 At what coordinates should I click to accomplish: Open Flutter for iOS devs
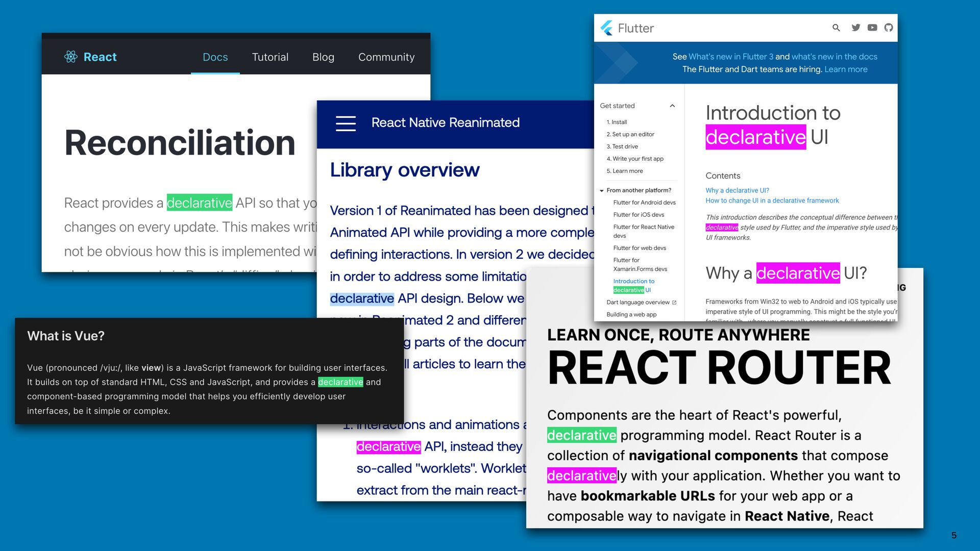639,215
